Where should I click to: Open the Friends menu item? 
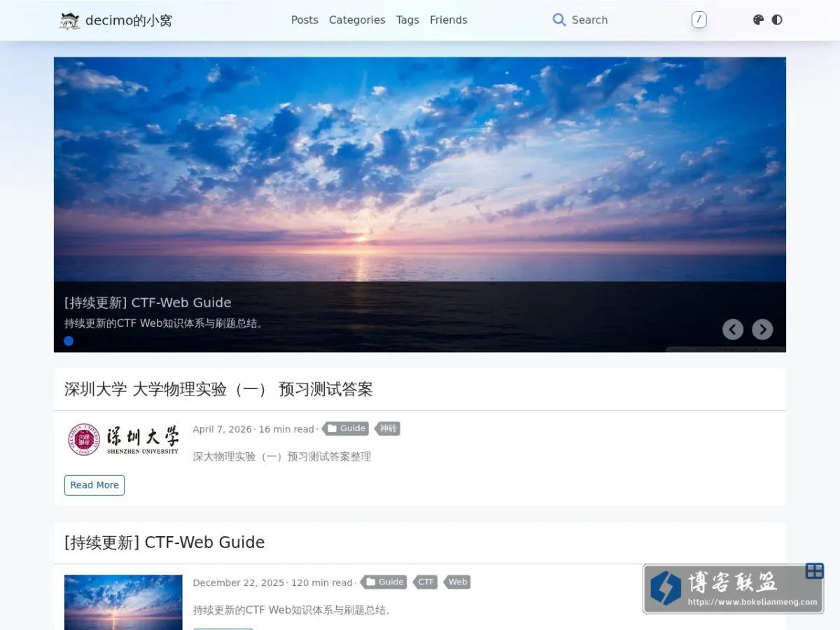click(x=449, y=20)
